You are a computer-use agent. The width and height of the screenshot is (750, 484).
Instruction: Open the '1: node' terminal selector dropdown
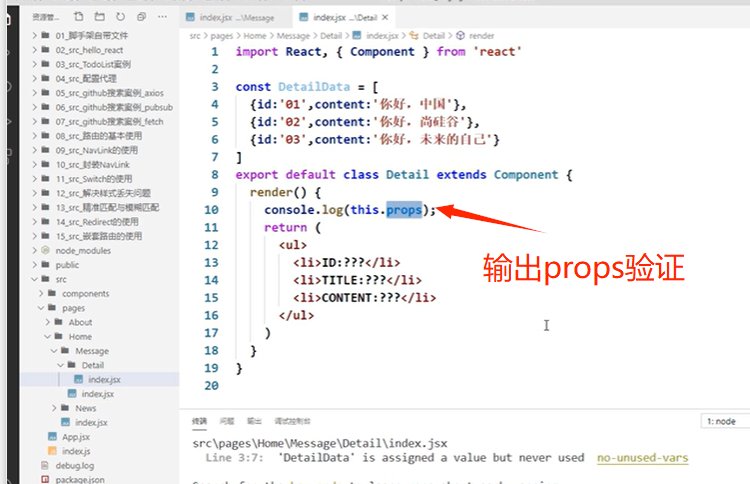click(x=725, y=421)
